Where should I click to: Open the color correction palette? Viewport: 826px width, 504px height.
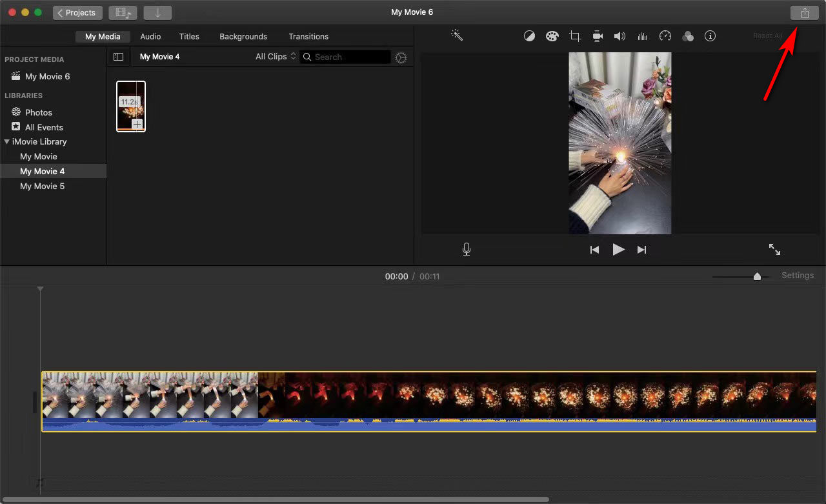tap(552, 36)
